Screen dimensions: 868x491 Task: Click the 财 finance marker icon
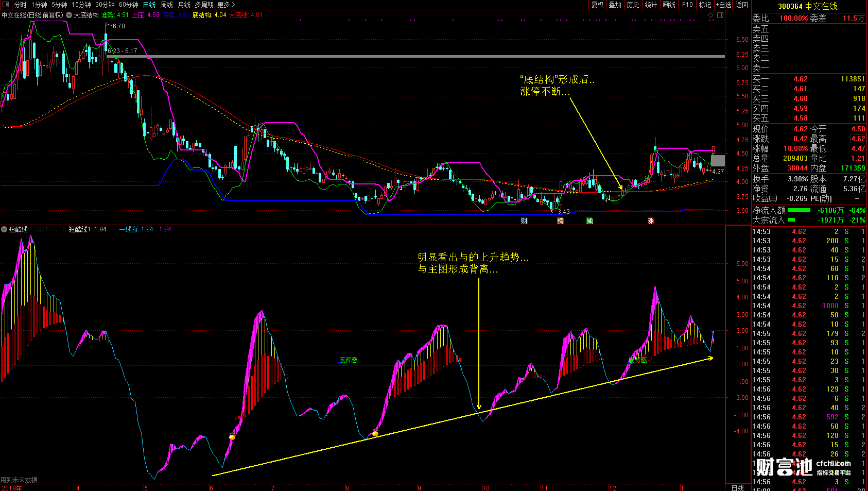524,221
